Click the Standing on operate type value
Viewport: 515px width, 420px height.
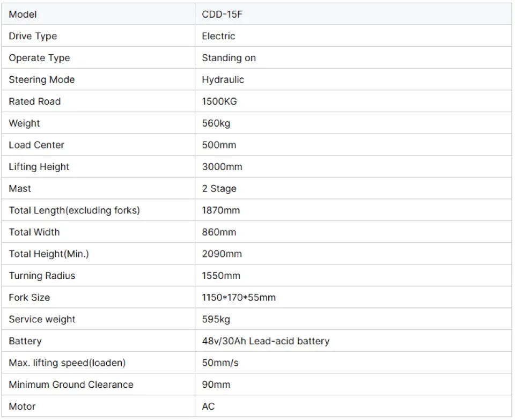tap(229, 58)
